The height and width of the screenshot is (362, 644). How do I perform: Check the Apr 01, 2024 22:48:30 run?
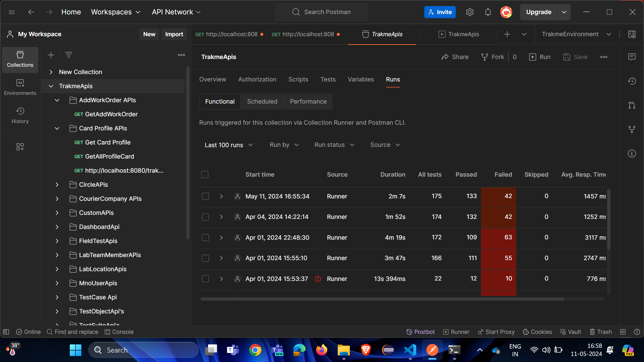206,238
